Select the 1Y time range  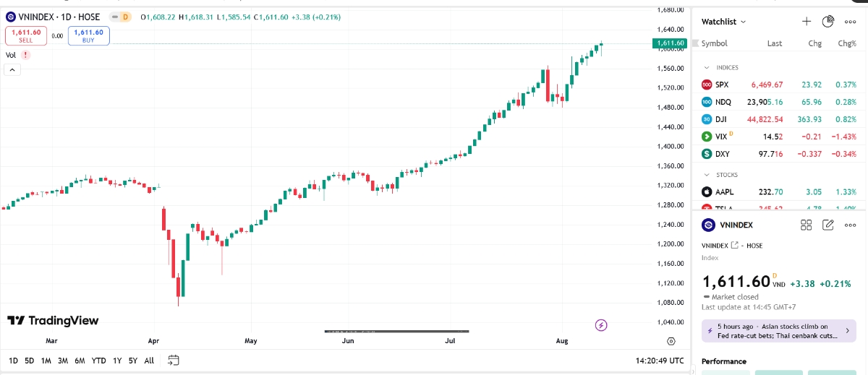[x=117, y=361]
